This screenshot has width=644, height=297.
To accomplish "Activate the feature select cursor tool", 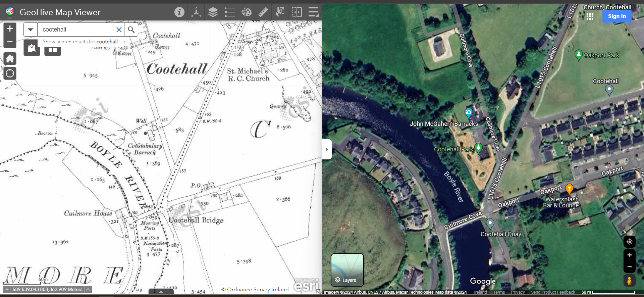I will [280, 12].
